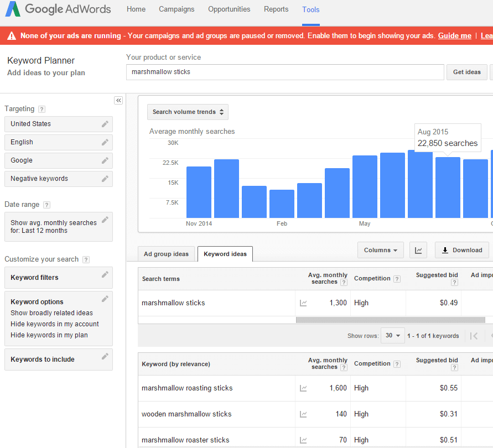Open the Columns dropdown
The height and width of the screenshot is (448, 493).
point(381,250)
